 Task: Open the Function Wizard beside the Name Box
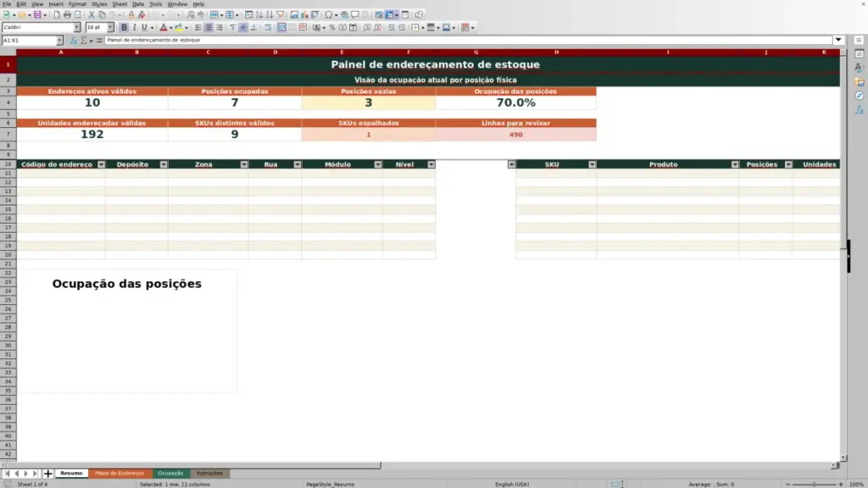pyautogui.click(x=73, y=41)
